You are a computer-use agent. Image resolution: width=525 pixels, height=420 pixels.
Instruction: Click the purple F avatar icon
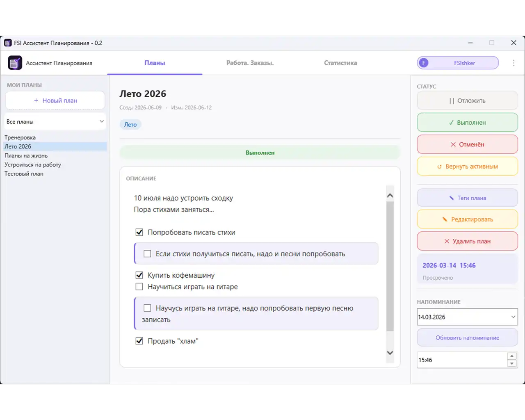[x=424, y=63]
